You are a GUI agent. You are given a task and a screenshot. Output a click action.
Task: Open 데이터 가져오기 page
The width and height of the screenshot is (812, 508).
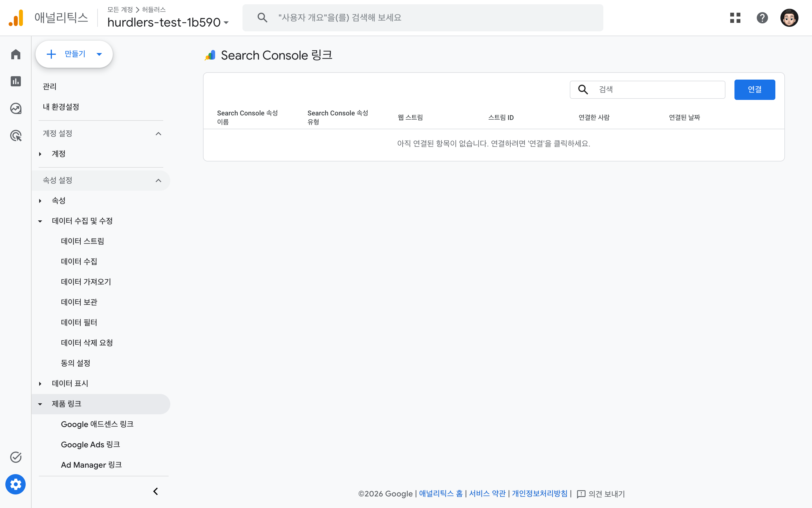click(86, 282)
